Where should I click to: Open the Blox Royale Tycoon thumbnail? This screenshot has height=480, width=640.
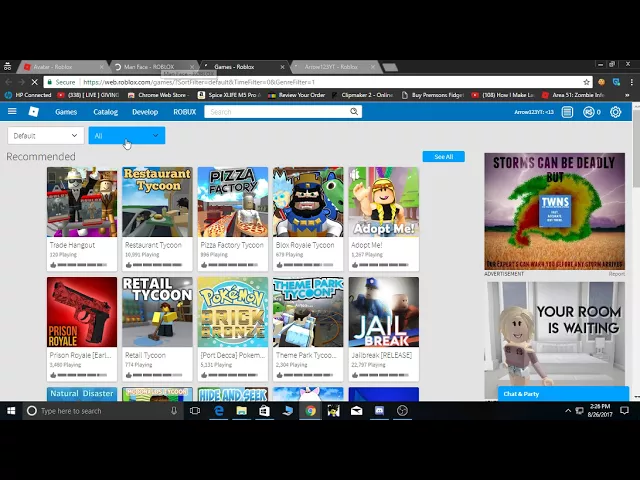(x=308, y=202)
